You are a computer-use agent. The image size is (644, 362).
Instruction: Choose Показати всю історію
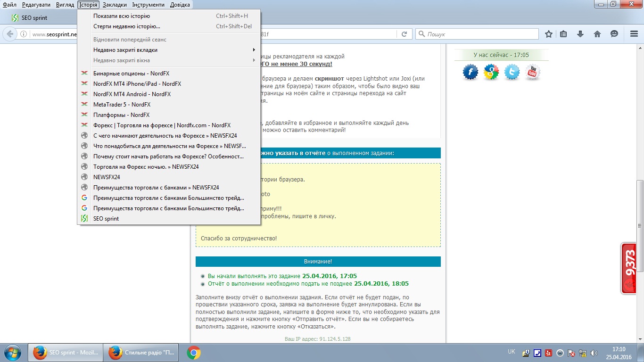tap(169, 16)
